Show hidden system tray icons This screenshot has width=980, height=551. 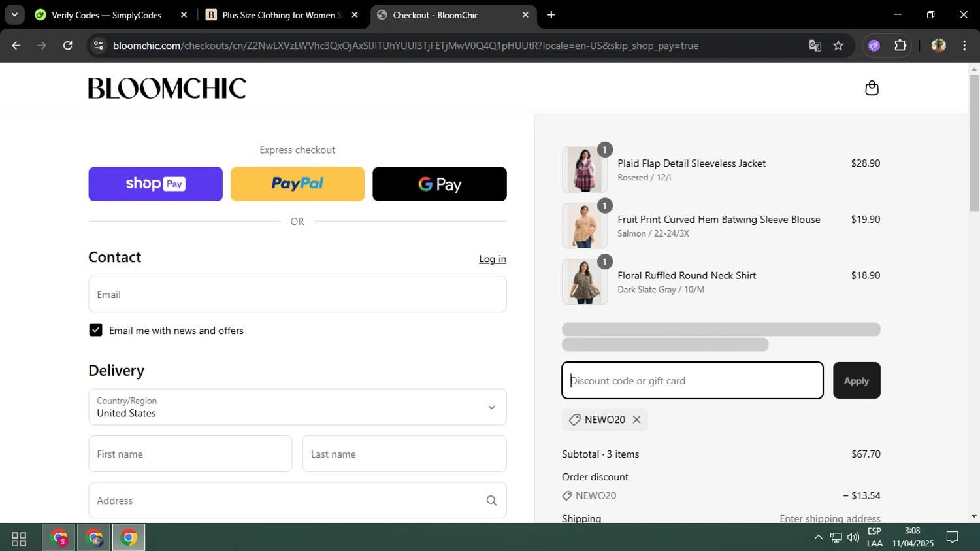[x=818, y=538]
